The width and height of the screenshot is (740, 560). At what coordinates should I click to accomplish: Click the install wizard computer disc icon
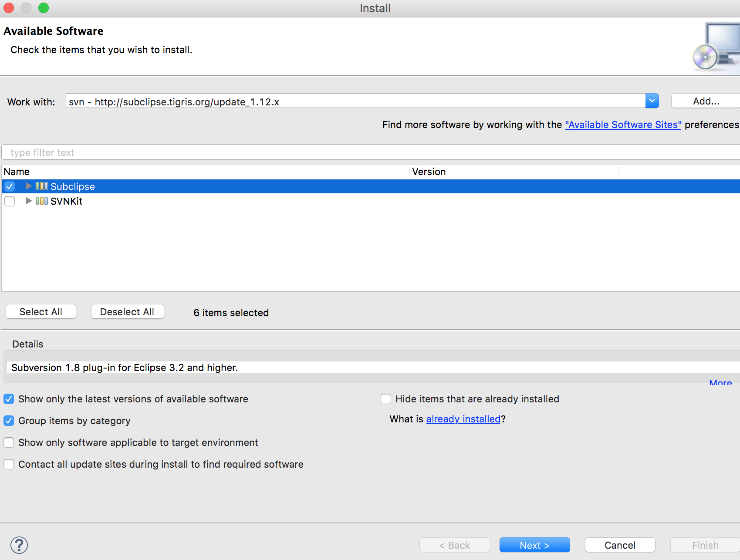(x=716, y=47)
